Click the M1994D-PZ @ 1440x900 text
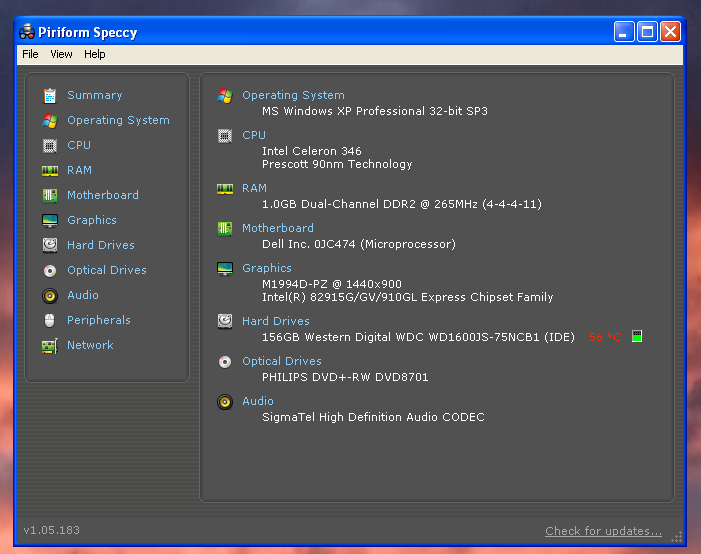Viewport: 701px width, 554px height. 332,284
